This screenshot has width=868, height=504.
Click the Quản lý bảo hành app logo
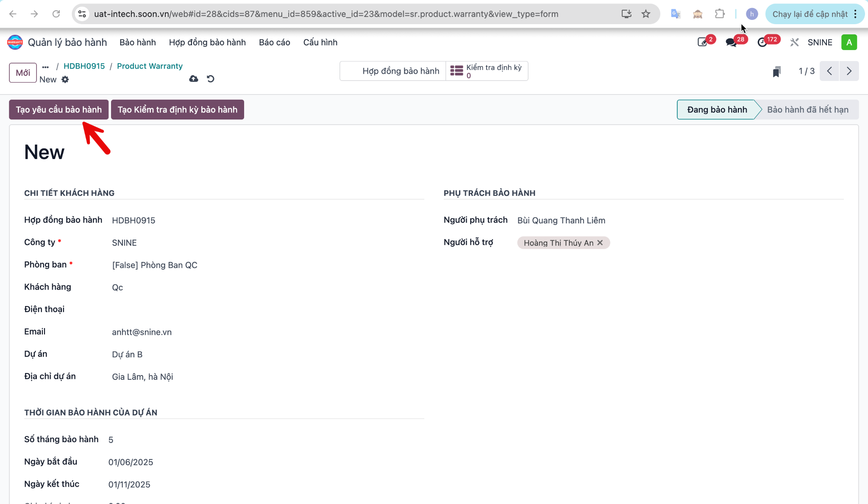(x=15, y=42)
